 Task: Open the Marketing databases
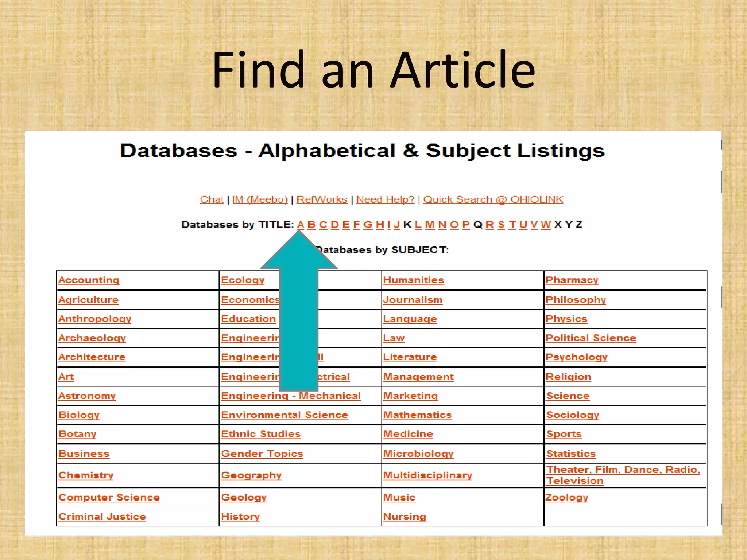(x=410, y=396)
